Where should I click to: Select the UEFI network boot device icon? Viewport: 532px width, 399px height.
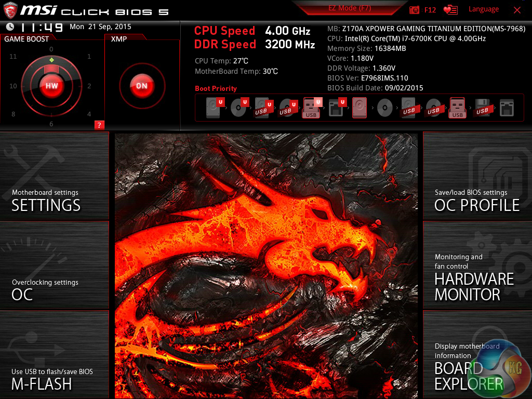point(337,108)
